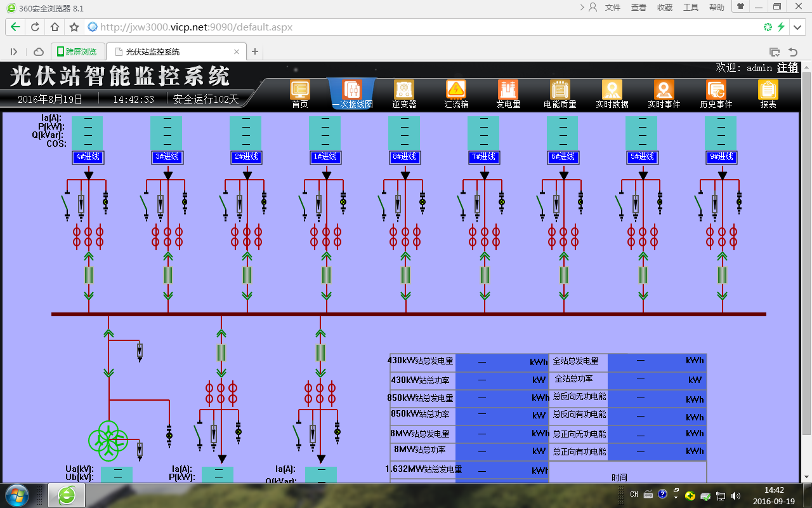Open the 帮助 menu

717,8
